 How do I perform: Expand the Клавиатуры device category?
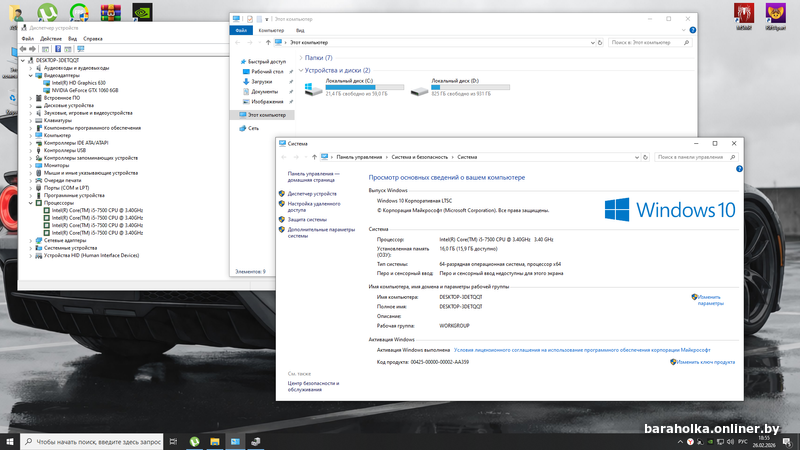pos(29,120)
